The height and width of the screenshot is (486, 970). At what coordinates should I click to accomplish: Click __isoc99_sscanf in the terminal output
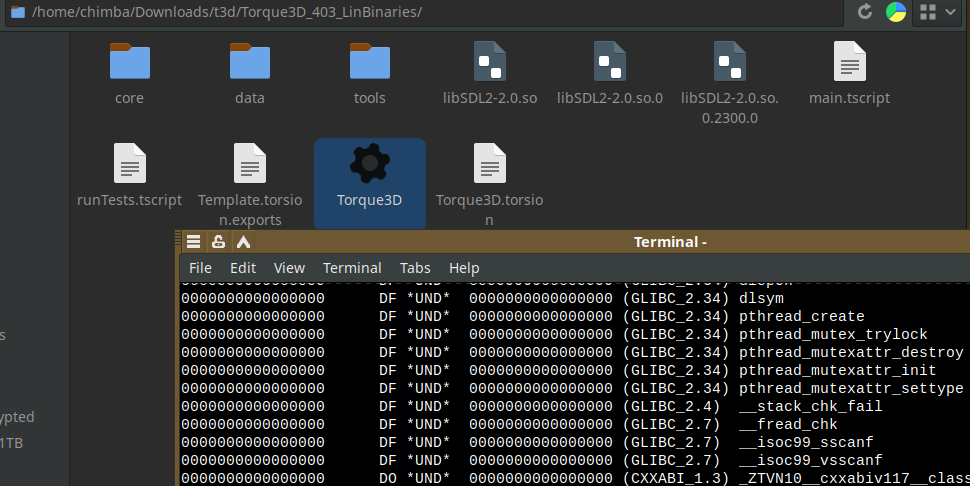806,442
